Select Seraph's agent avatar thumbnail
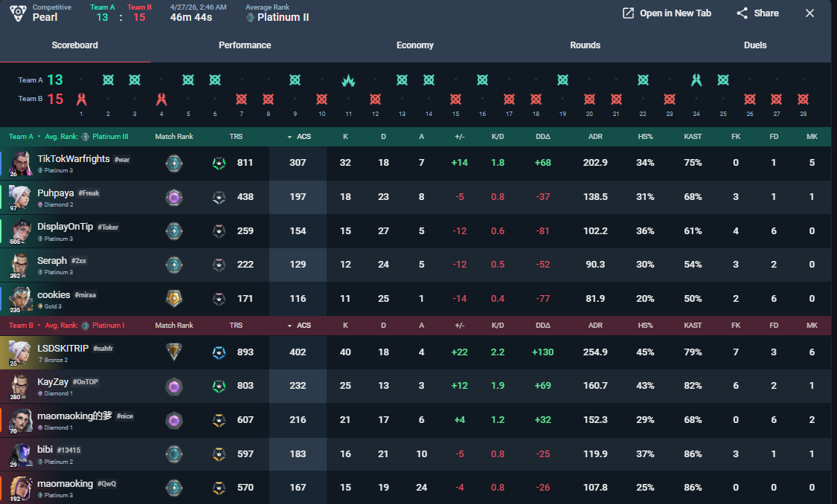The height and width of the screenshot is (504, 837). (x=20, y=265)
